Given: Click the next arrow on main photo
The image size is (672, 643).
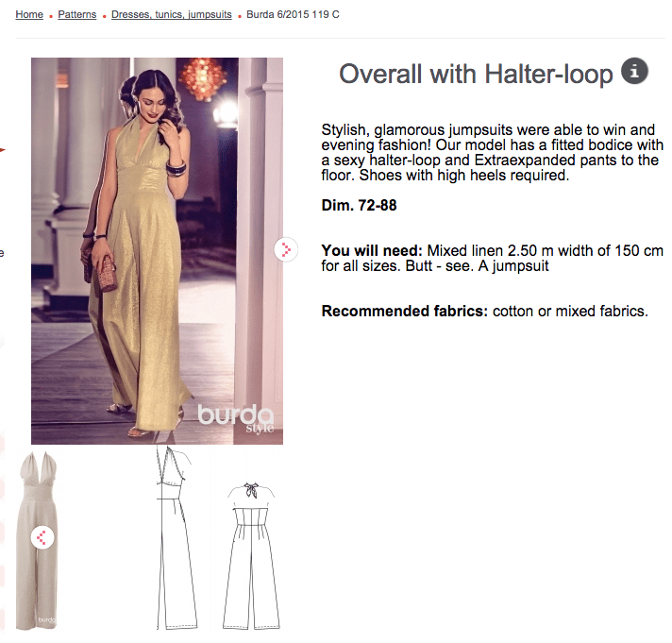Looking at the screenshot, I should (285, 249).
